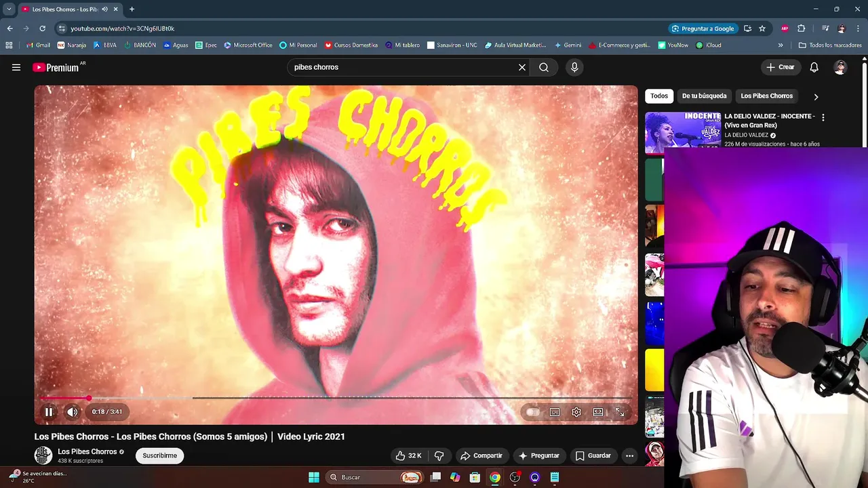
Task: Share the video via Compartir
Action: (481, 455)
